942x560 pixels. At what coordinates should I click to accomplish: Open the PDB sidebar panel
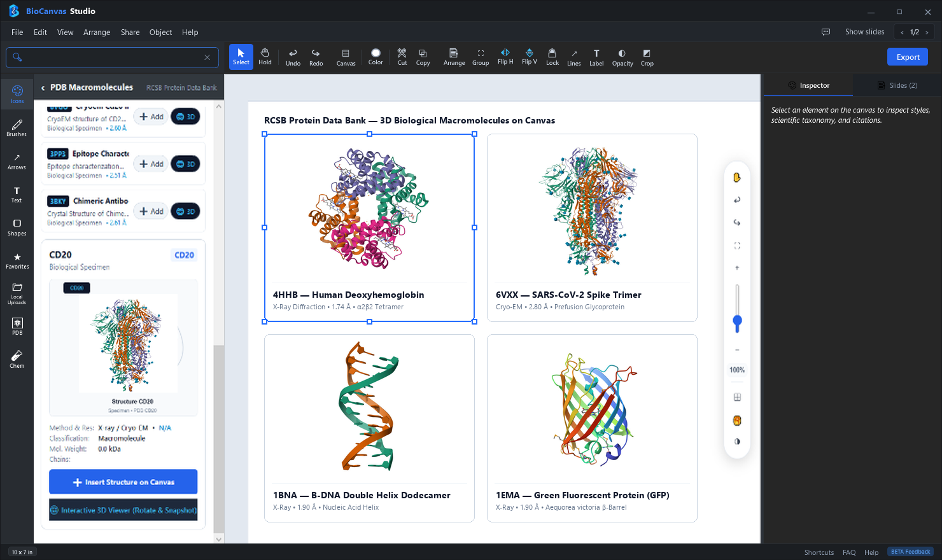[x=17, y=326]
